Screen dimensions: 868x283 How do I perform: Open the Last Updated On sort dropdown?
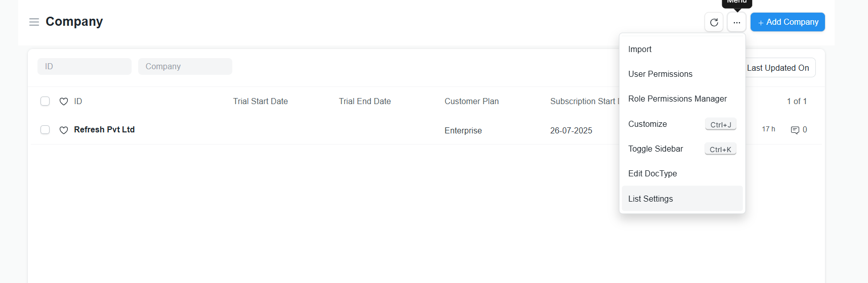pyautogui.click(x=778, y=68)
